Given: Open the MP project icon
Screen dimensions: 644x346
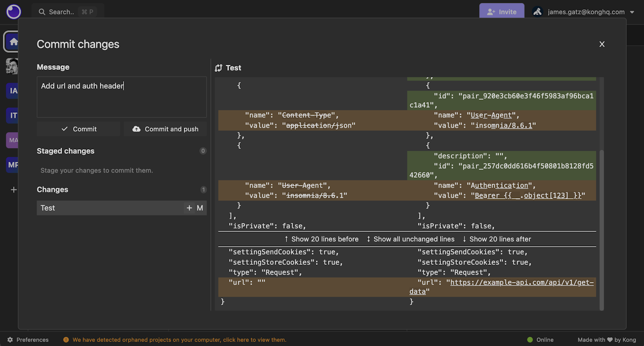Looking at the screenshot, I should 13,165.
